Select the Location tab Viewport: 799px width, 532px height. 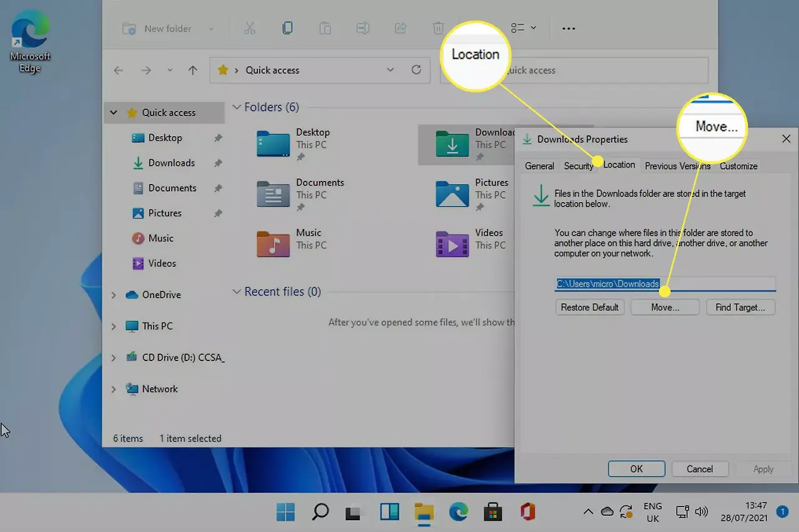tap(619, 165)
